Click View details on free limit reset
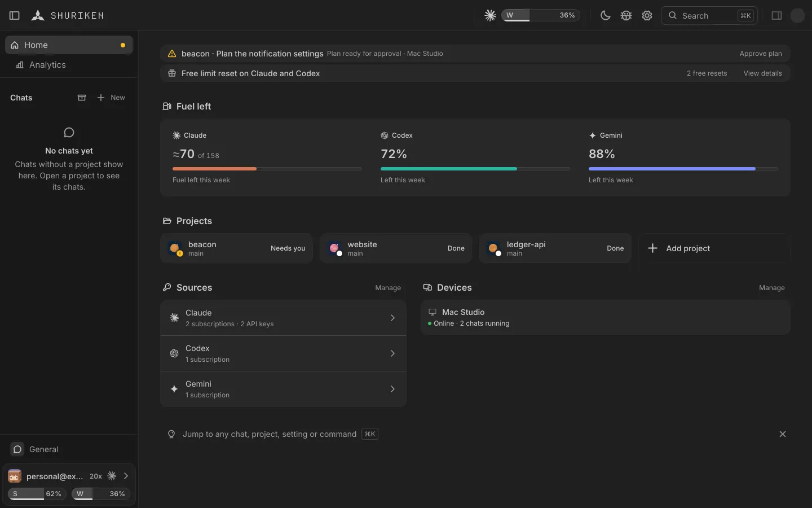The height and width of the screenshot is (508, 812). pos(762,73)
